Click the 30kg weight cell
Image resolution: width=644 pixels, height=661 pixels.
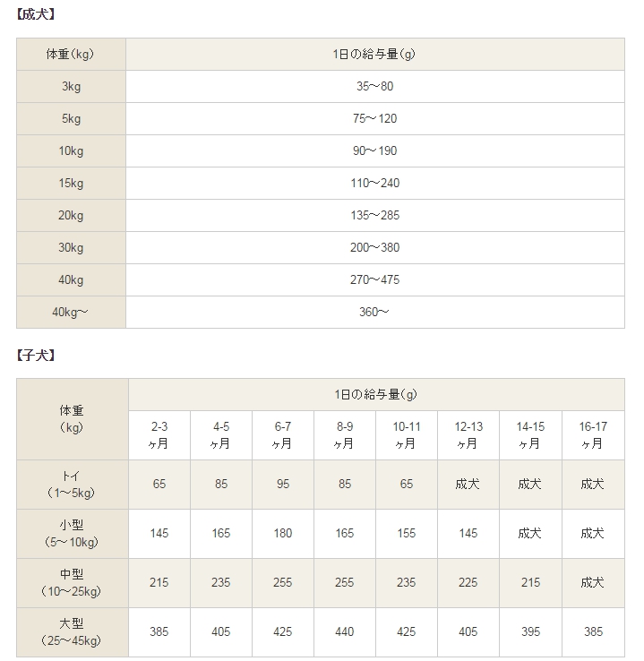coord(71,248)
